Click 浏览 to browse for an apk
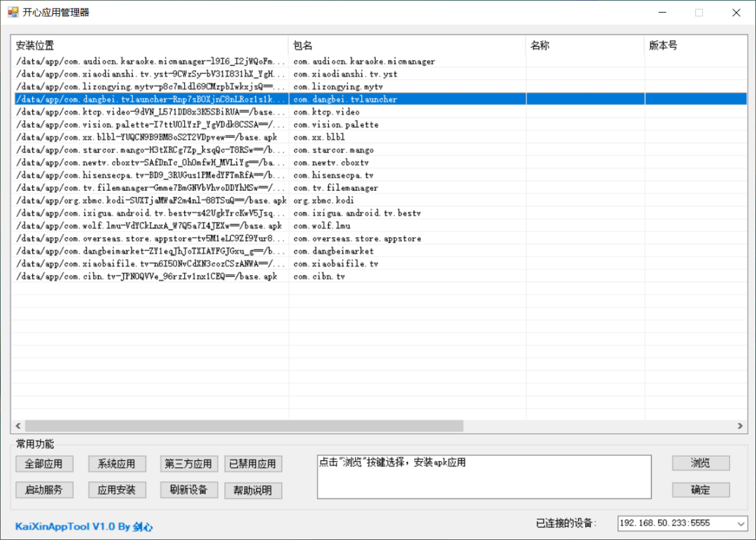 pyautogui.click(x=701, y=463)
